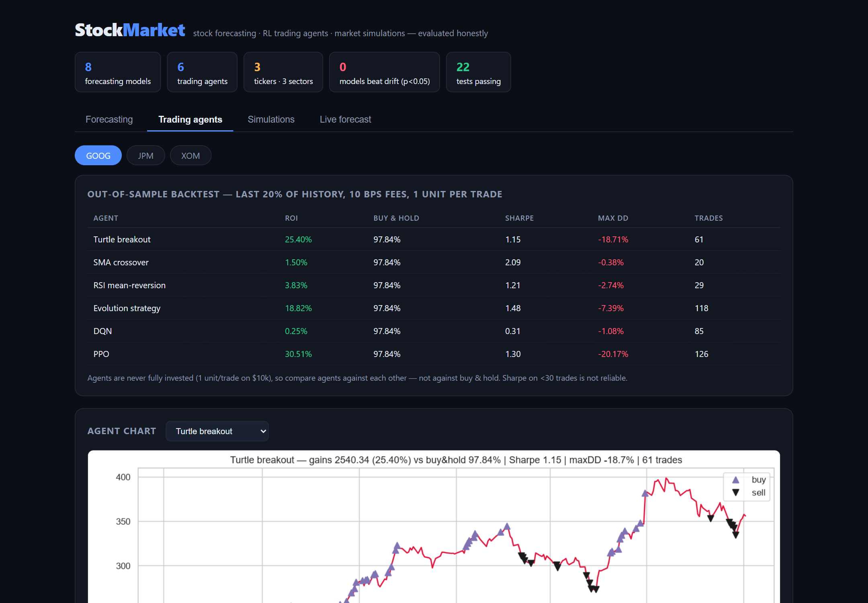
Task: Click the chart title with gains 2540.34
Action: pyautogui.click(x=456, y=460)
